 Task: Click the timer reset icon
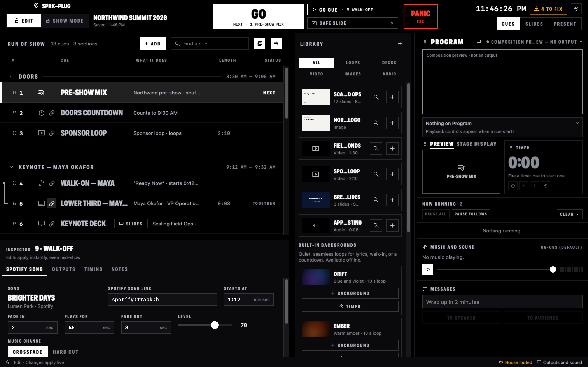pos(546,186)
